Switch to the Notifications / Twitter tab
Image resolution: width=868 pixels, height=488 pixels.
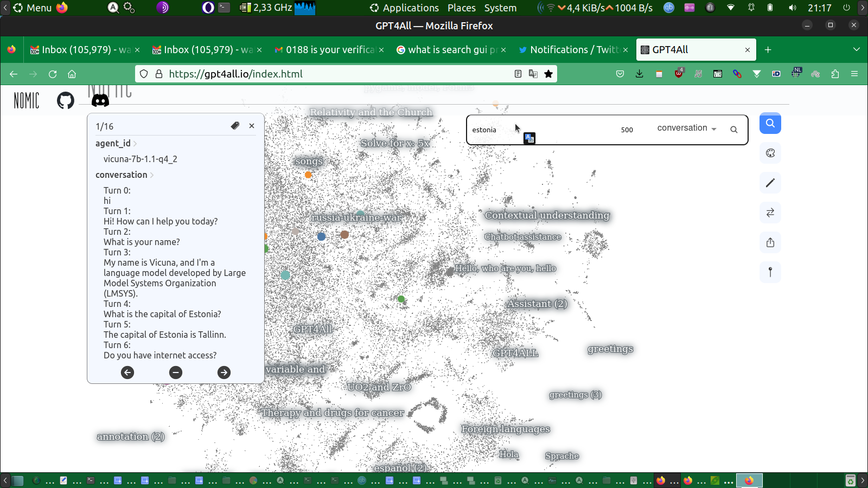coord(574,50)
